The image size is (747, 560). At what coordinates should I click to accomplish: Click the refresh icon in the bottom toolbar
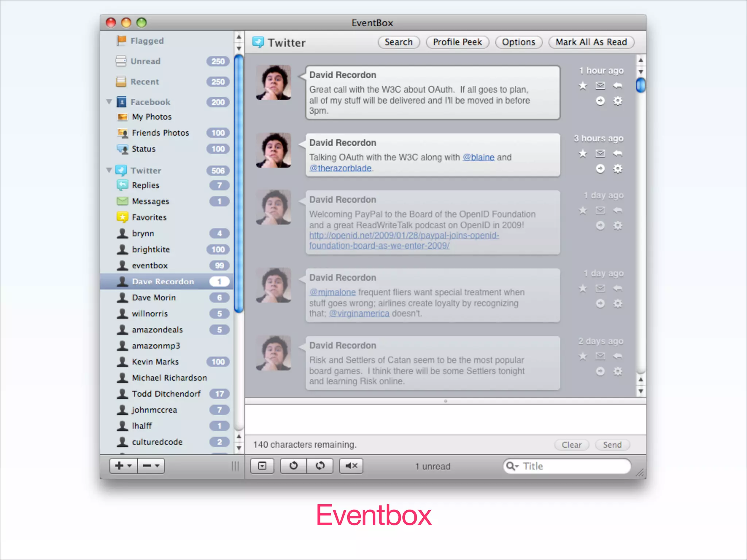(293, 466)
